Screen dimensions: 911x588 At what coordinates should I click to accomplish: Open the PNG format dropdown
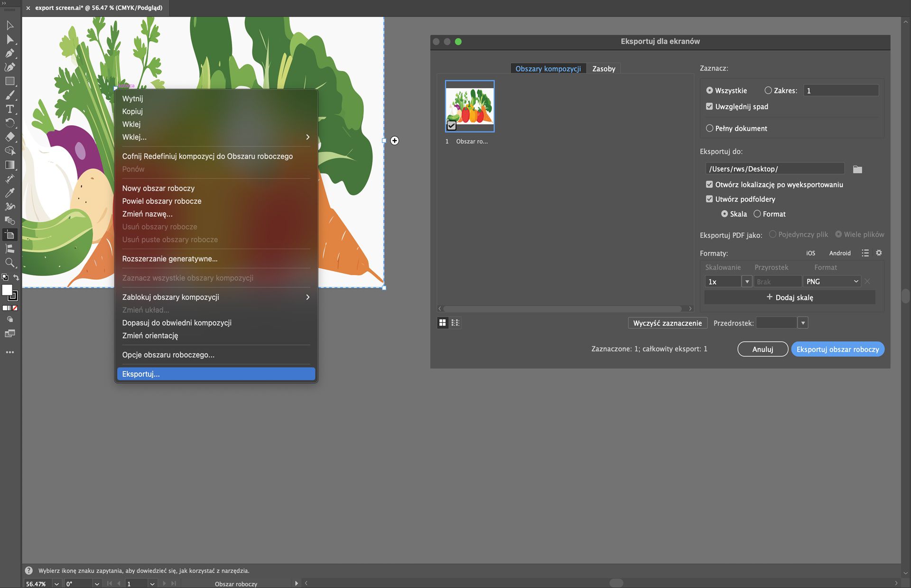tap(831, 281)
